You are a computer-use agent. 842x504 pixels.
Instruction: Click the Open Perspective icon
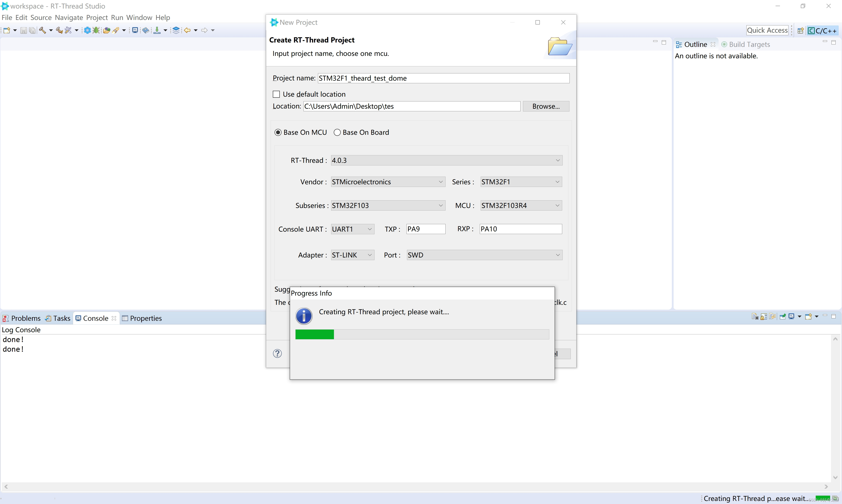801,30
